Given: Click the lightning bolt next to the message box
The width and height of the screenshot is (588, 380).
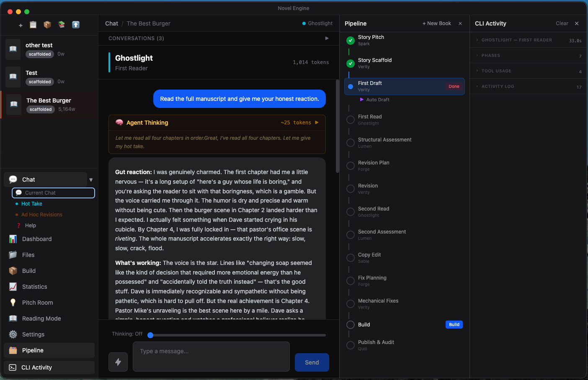Looking at the screenshot, I should point(118,362).
